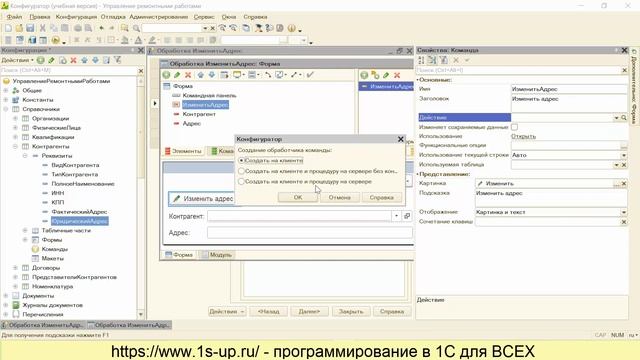This screenshot has height=360, width=640.
Task: Click the Save (floppy disk) toolbar icon
Action: [30, 28]
